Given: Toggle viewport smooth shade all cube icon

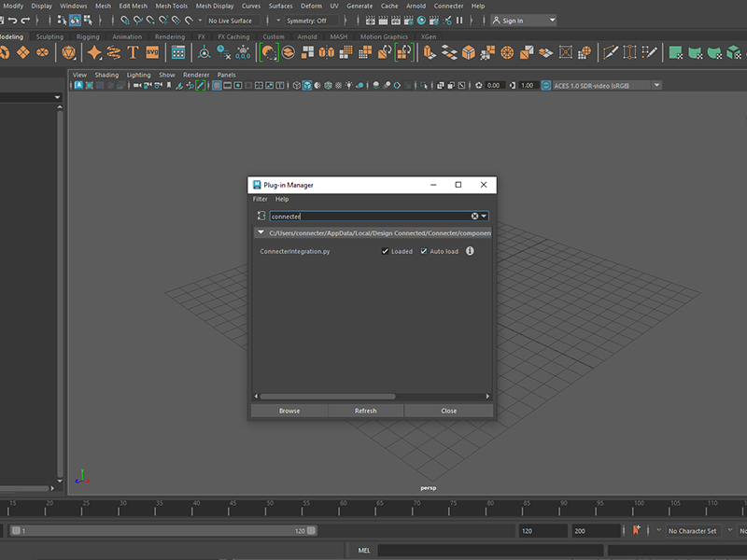Looking at the screenshot, I should [x=307, y=85].
